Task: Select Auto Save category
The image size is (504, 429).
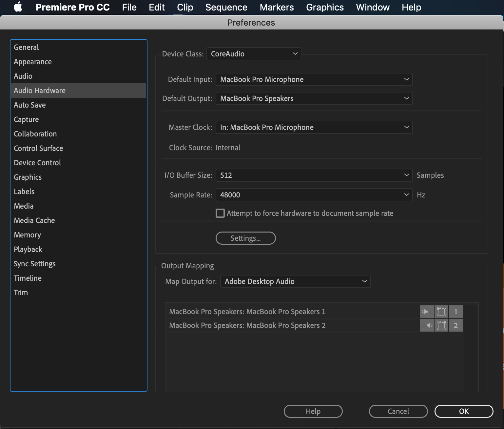Action: point(79,105)
